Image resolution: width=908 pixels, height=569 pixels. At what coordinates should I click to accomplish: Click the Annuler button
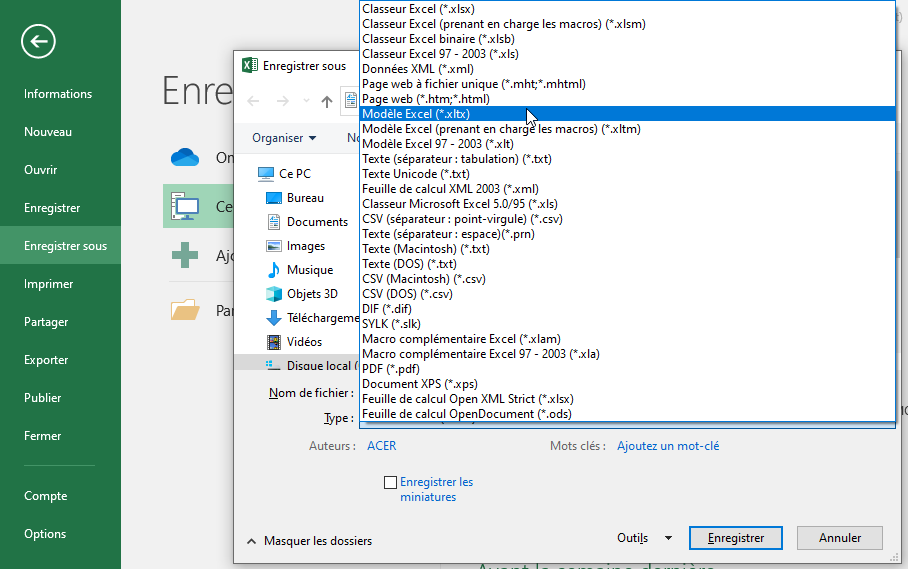[x=840, y=538]
